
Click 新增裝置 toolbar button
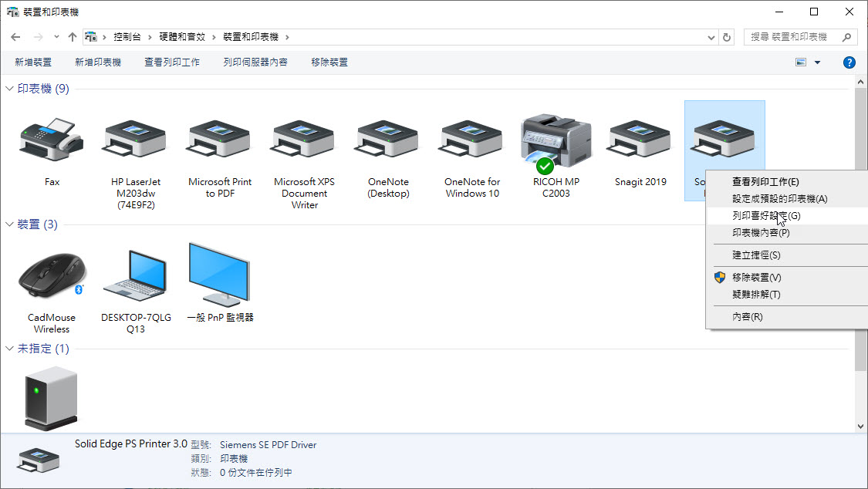pos(33,62)
